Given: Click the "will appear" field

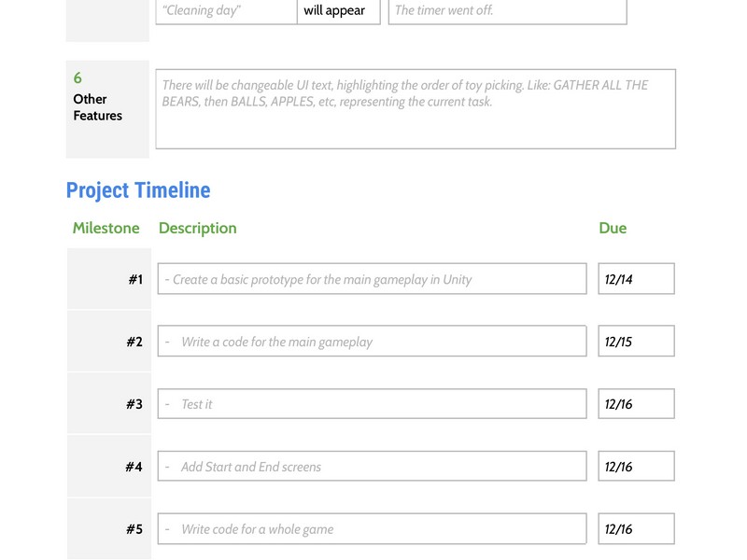Looking at the screenshot, I should click(x=338, y=11).
